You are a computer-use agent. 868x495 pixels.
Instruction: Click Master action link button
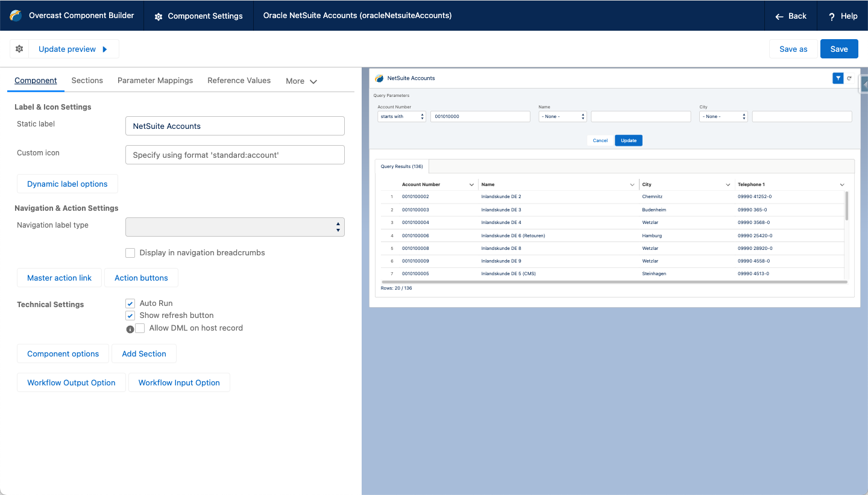[60, 278]
